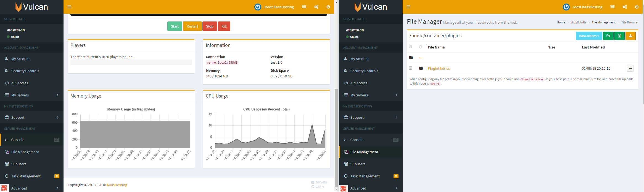Click the orange upload file button

[x=630, y=36]
